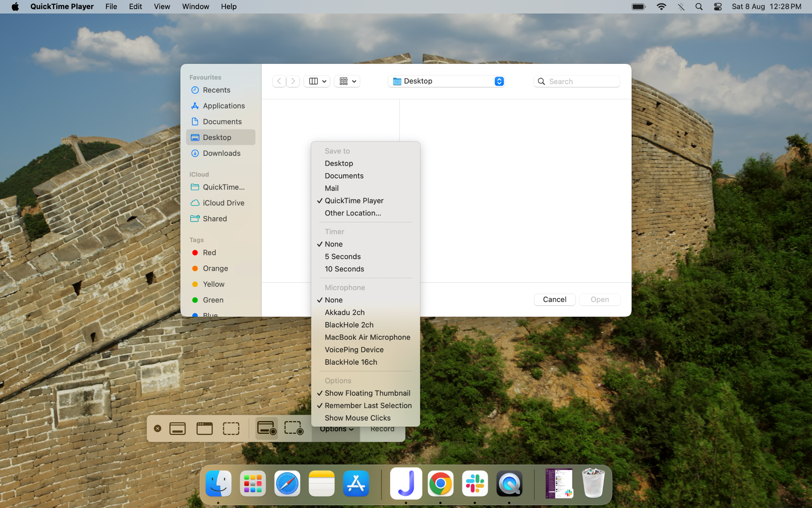Go forward with the right arrow button
The height and width of the screenshot is (508, 812).
click(293, 81)
